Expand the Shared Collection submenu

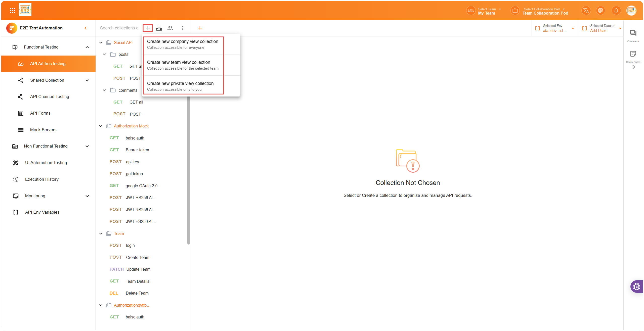pos(87,80)
